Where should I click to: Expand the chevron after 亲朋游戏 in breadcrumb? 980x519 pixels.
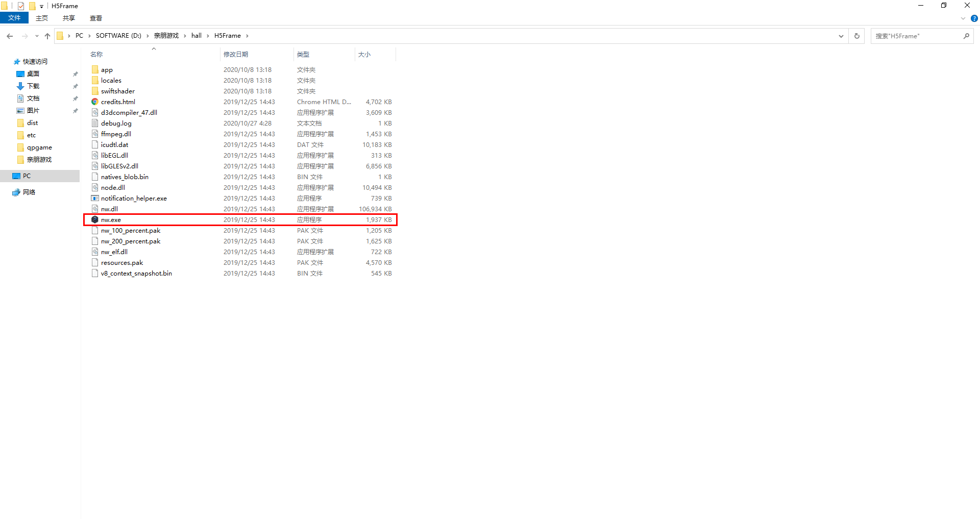tap(185, 36)
